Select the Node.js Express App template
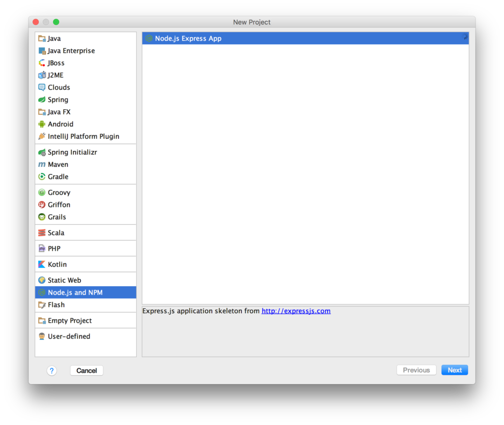504x425 pixels. tap(305, 38)
